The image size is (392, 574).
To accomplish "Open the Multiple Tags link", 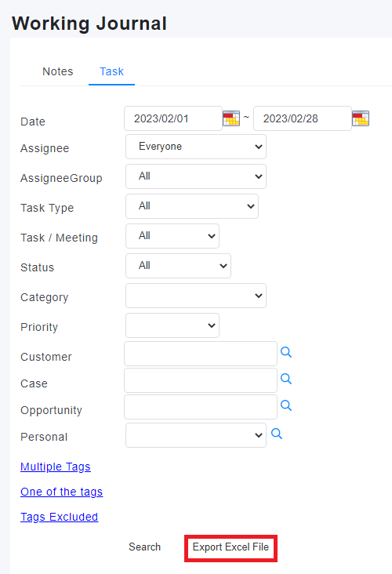I will coord(55,467).
